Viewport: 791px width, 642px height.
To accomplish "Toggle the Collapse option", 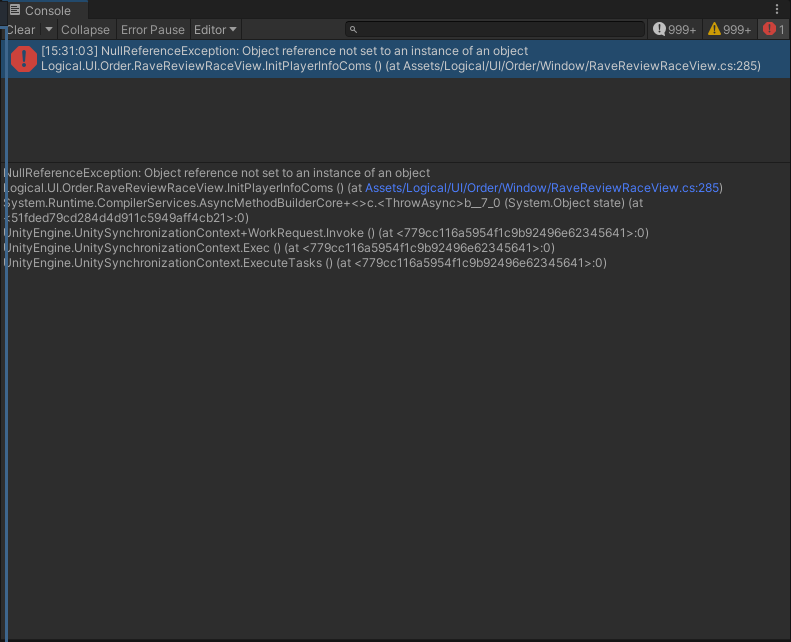I will [85, 30].
